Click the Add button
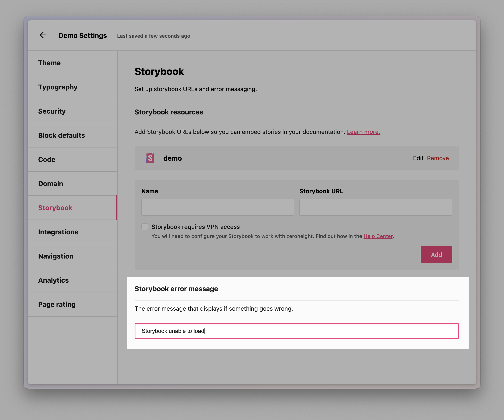Viewport: 504px width, 420px height. [436, 255]
